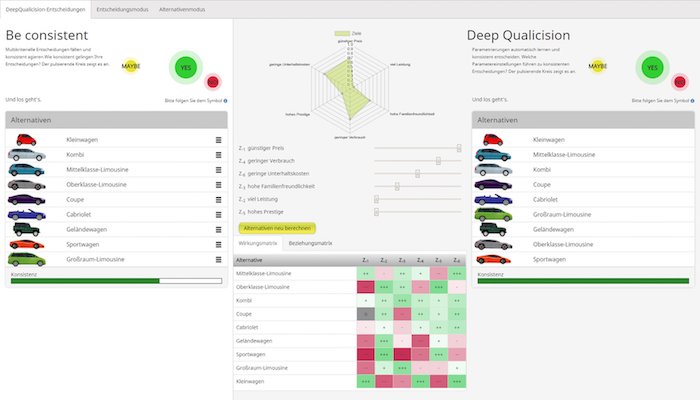Click the Mittelklasse-Limousine car icon in right list
This screenshot has height=400, width=700.
point(493,154)
